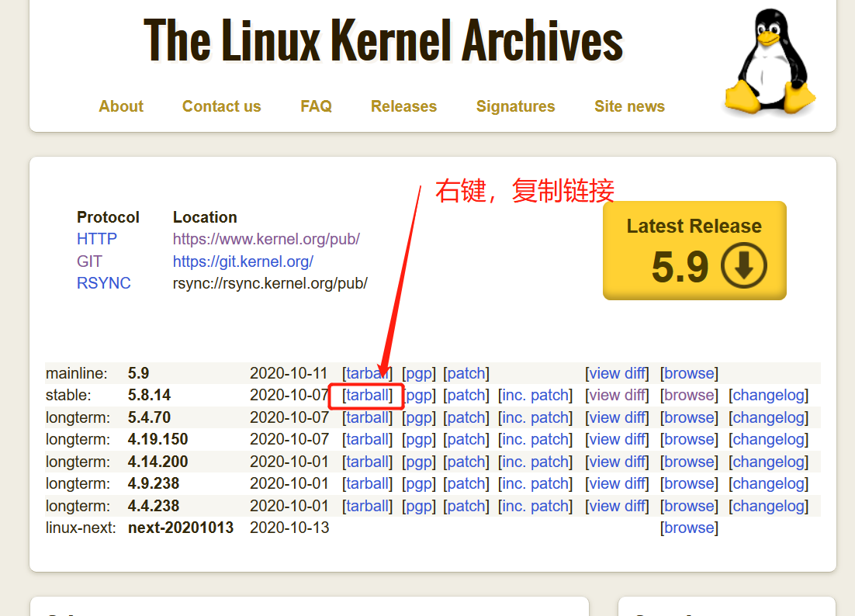Click patch link for longterm 4.14.200

pyautogui.click(x=466, y=462)
